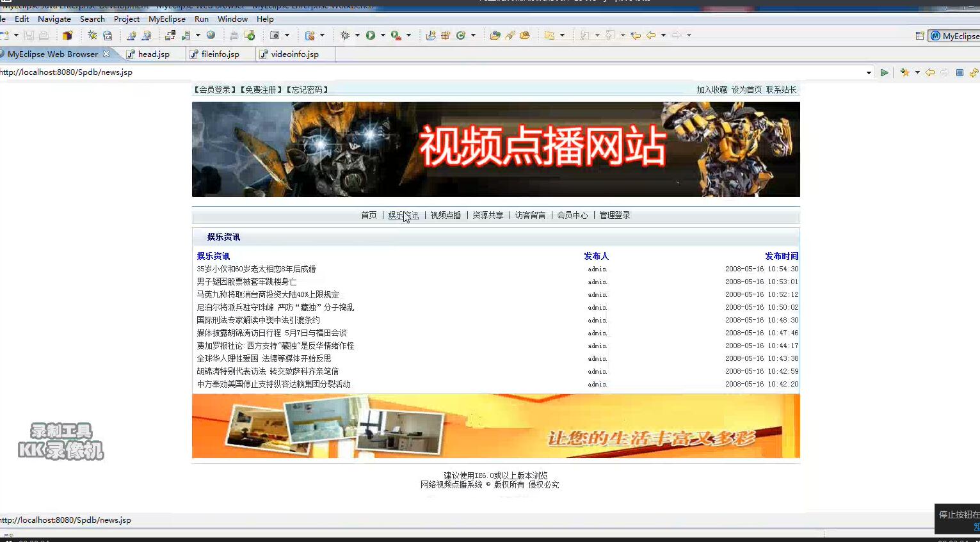Click the New Java Package icon
The image size is (980, 542).
446,36
